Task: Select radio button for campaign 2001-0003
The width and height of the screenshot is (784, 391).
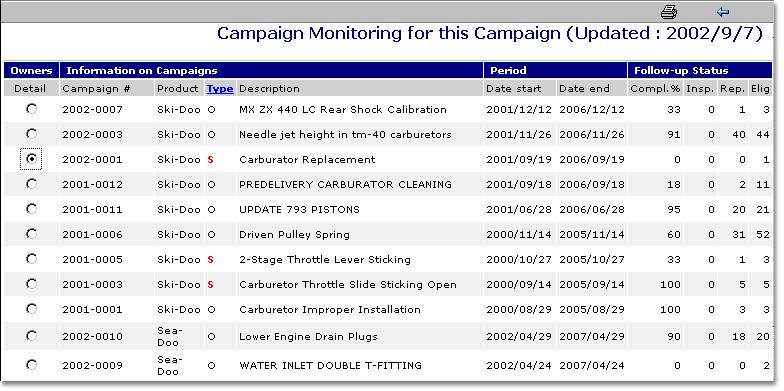Action: tap(32, 284)
